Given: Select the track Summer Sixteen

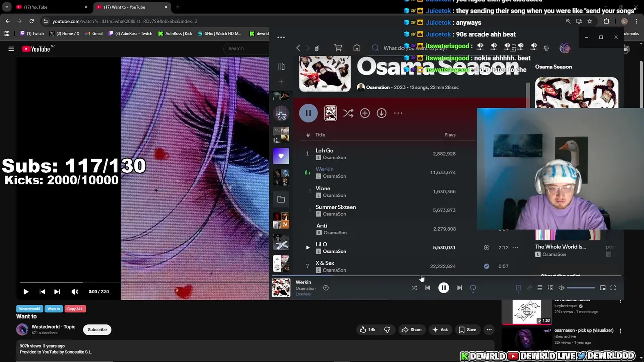Looking at the screenshot, I should pyautogui.click(x=336, y=207).
